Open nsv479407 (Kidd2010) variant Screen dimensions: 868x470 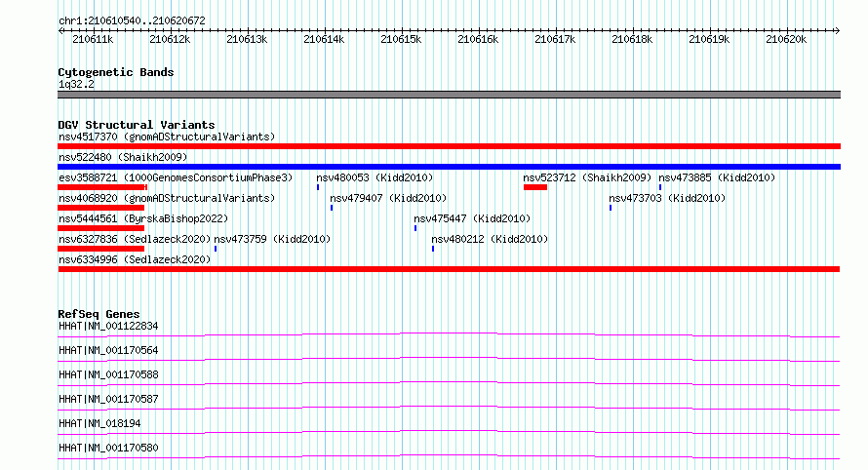pos(388,198)
